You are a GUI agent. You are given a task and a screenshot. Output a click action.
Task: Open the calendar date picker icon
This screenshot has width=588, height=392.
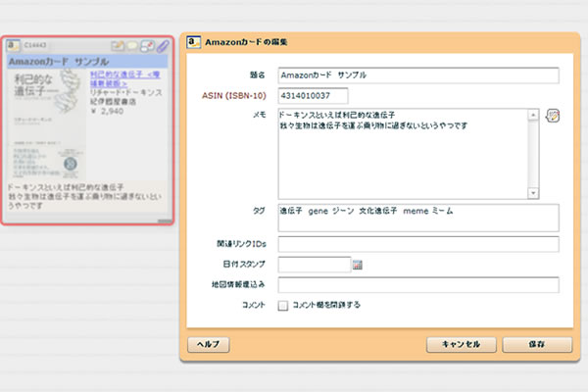[x=358, y=265]
